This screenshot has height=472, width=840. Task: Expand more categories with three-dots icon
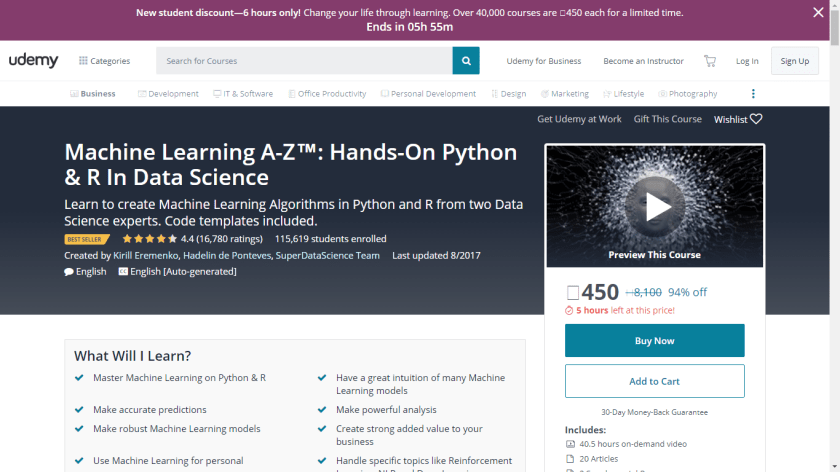click(x=753, y=94)
